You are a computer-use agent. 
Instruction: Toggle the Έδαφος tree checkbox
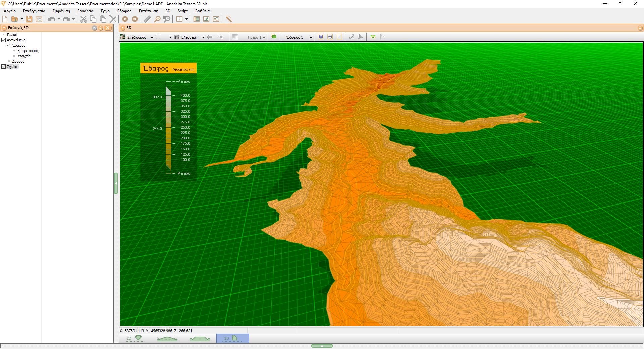pos(9,45)
